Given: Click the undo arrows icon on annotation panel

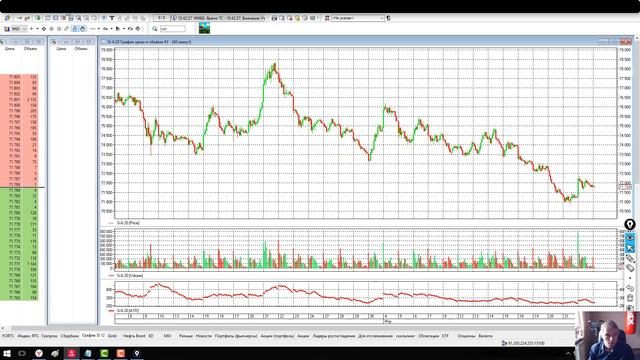Looking at the screenshot, I should coord(630,288).
